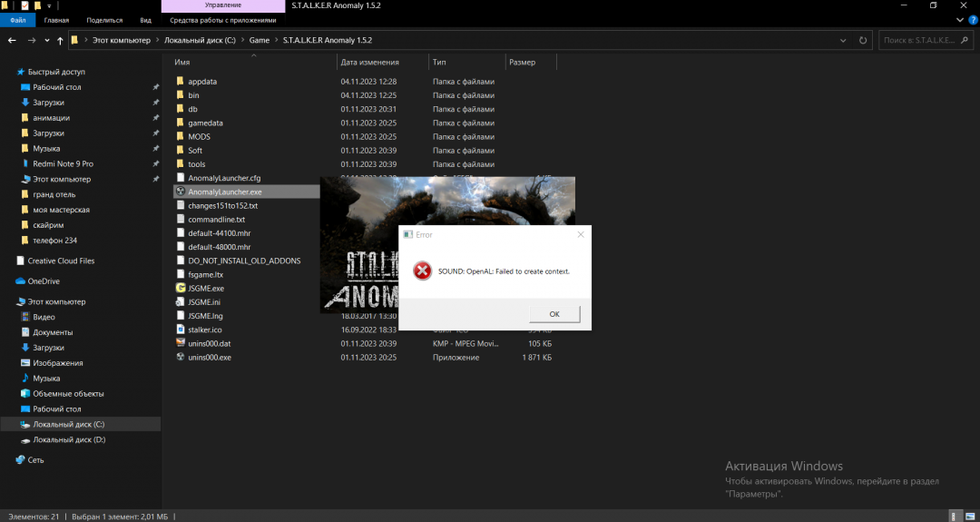Expand the address bar history dropdown
This screenshot has width=980, height=522.
tap(843, 40)
